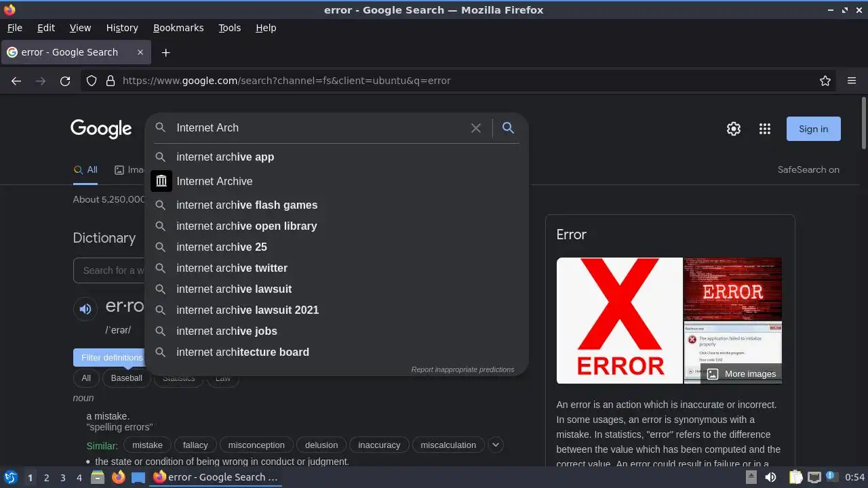Open the Help menu
The width and height of the screenshot is (868, 488).
pos(266,28)
